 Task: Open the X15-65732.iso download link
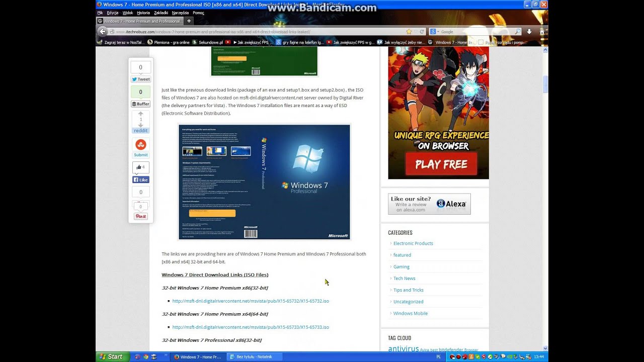251,301
